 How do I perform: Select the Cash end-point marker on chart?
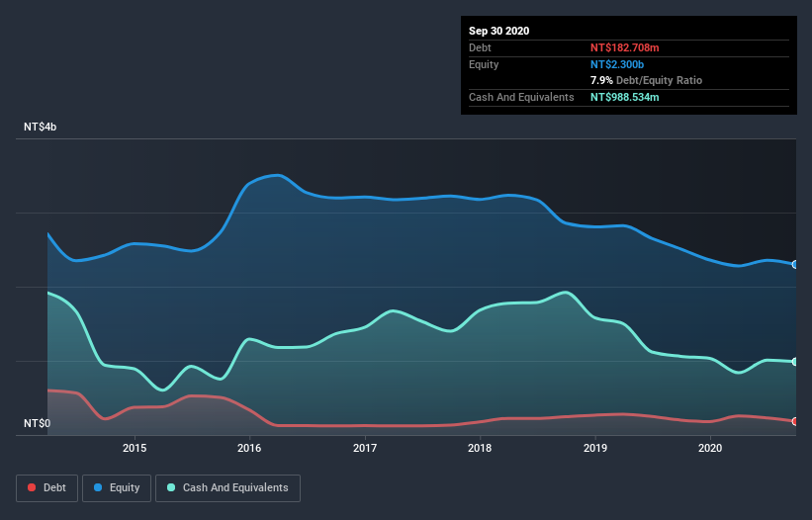point(795,362)
